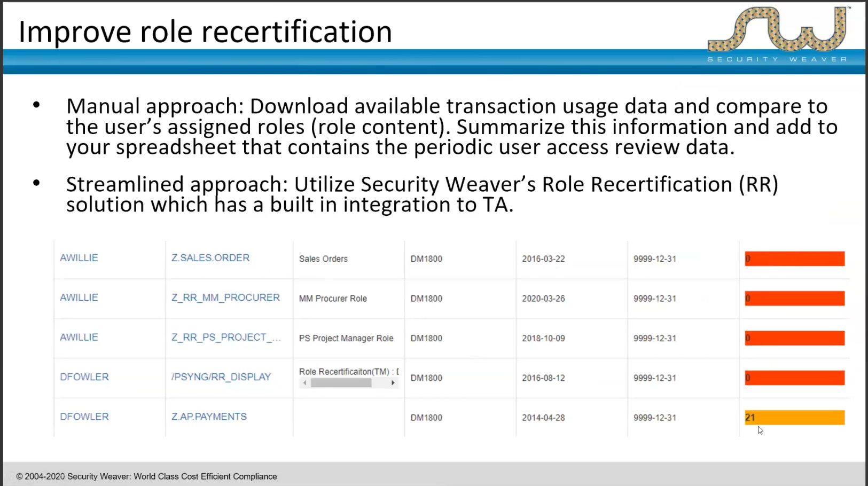Select the date 2020-03-26
The image size is (868, 486).
click(x=543, y=299)
